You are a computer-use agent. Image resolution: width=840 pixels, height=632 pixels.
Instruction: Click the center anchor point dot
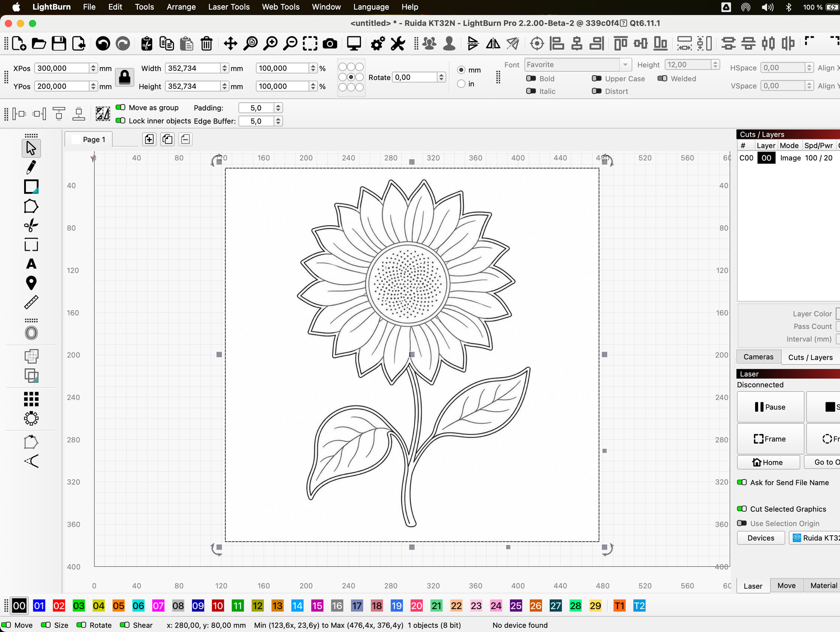351,77
